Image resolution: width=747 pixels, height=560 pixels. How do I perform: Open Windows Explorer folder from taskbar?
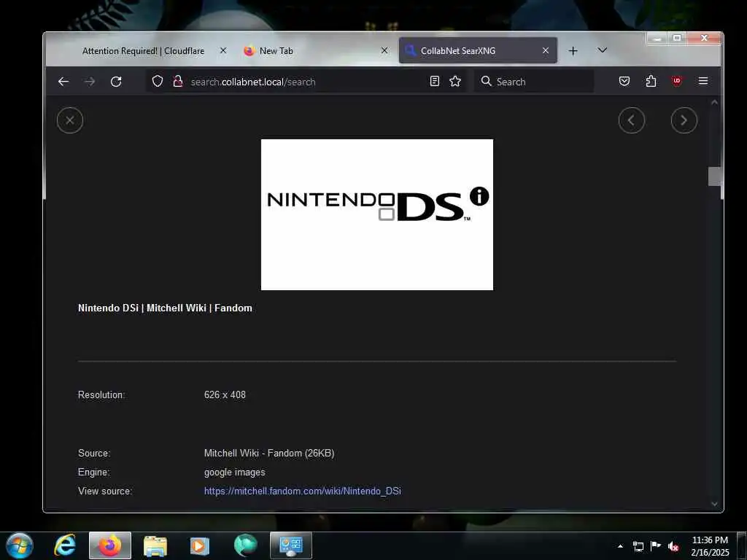point(155,545)
